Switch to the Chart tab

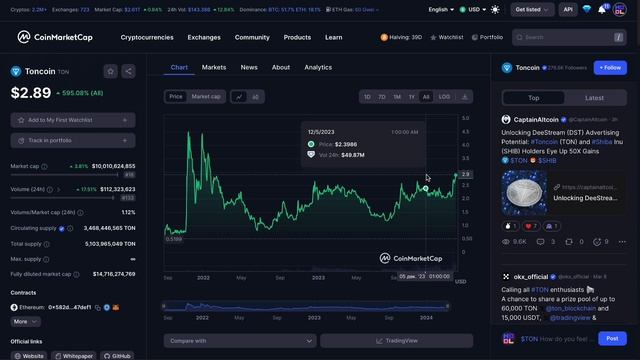coord(179,67)
